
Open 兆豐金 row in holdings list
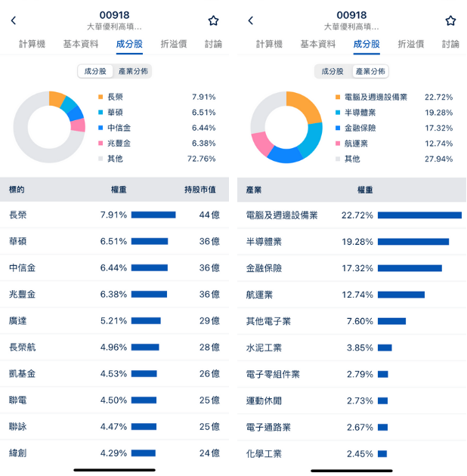(x=114, y=294)
